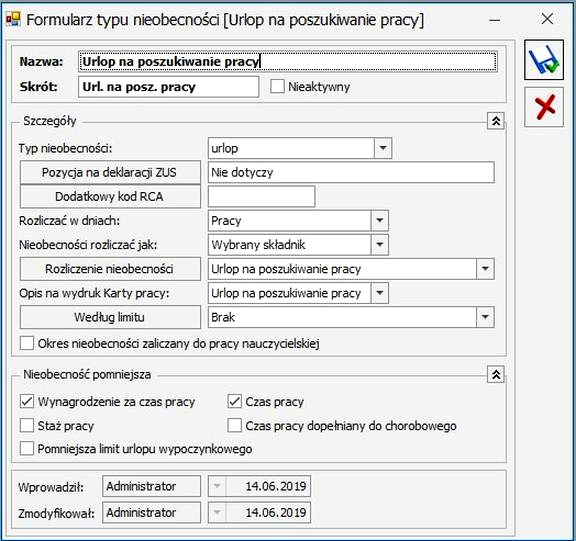Viewport: 576px width, 541px height.
Task: Open the Rozliczać w dniach dropdown
Action: (x=379, y=220)
